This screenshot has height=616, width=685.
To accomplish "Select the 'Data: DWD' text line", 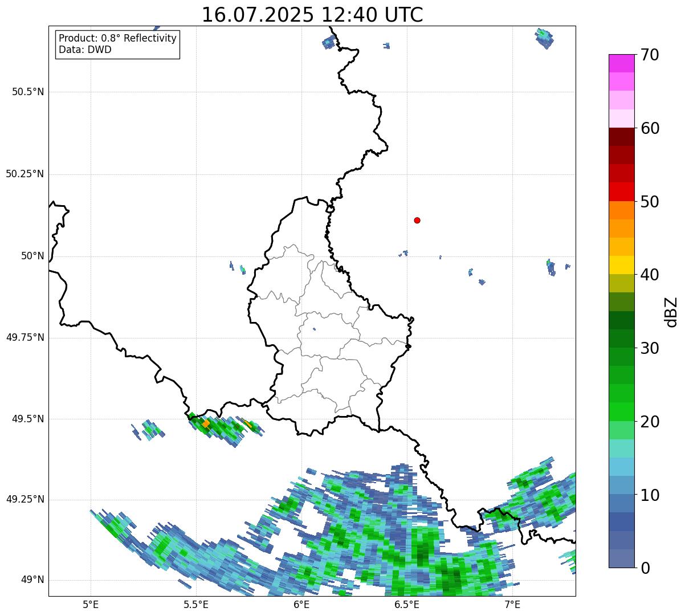I will click(x=85, y=50).
